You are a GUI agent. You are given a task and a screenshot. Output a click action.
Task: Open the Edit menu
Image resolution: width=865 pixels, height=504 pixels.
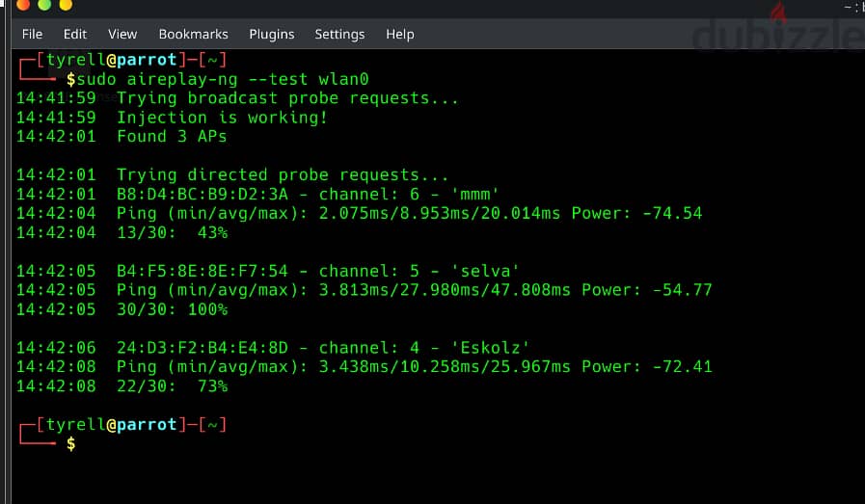pos(75,34)
